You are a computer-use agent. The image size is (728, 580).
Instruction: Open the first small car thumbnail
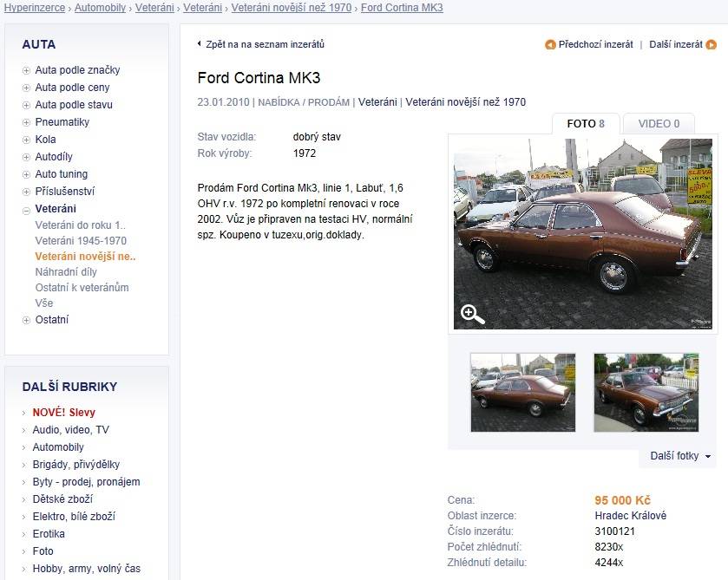522,392
